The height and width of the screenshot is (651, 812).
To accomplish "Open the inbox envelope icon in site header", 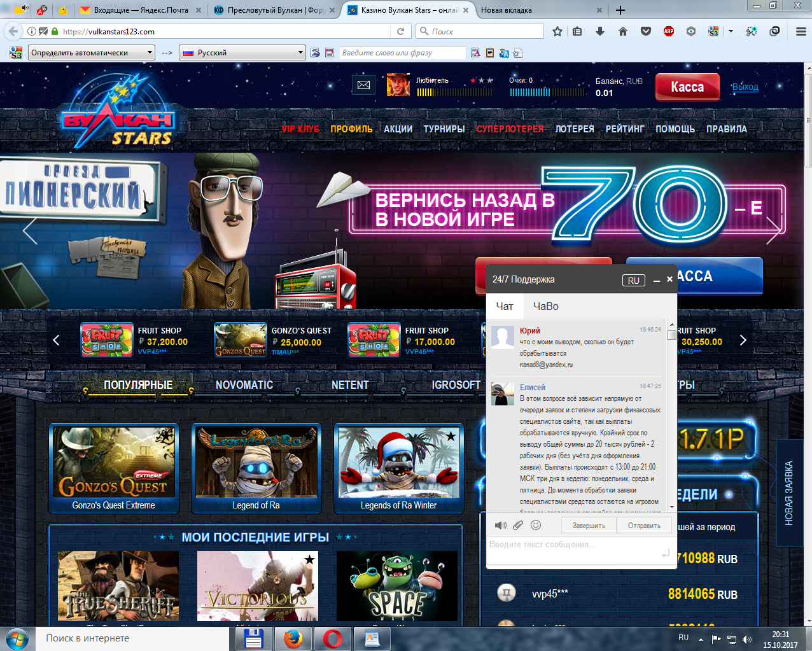I will [363, 85].
